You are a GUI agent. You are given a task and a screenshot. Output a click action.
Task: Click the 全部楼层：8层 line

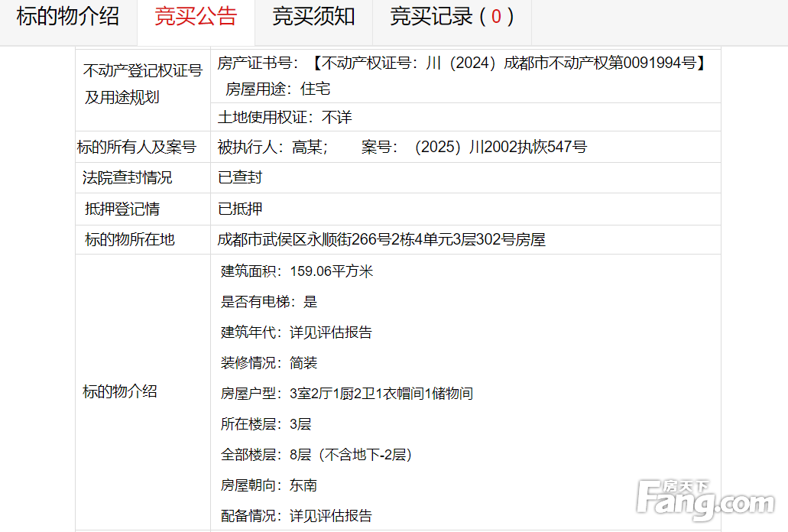pyautogui.click(x=316, y=455)
